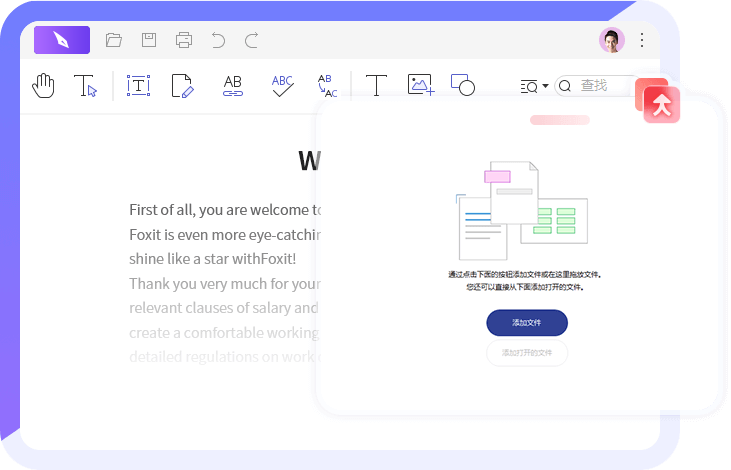Screen dimensions: 731x470
Task: Click the 查找 search input field
Action: pos(600,86)
